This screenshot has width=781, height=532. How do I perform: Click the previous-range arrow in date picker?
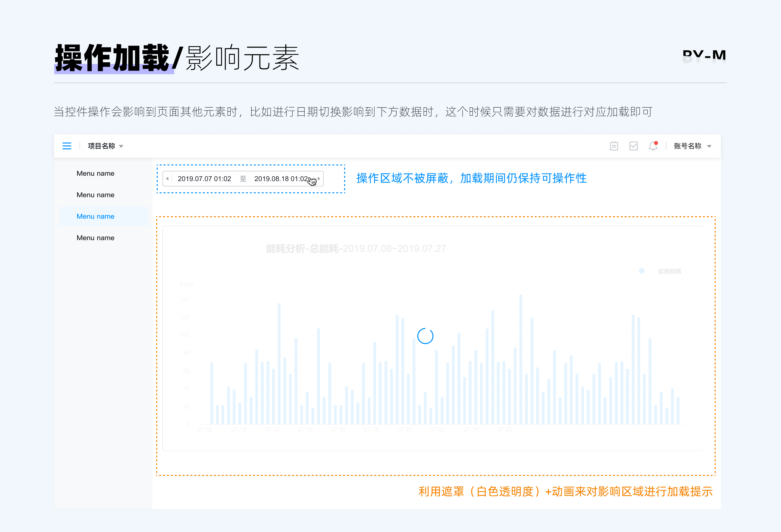pos(167,178)
